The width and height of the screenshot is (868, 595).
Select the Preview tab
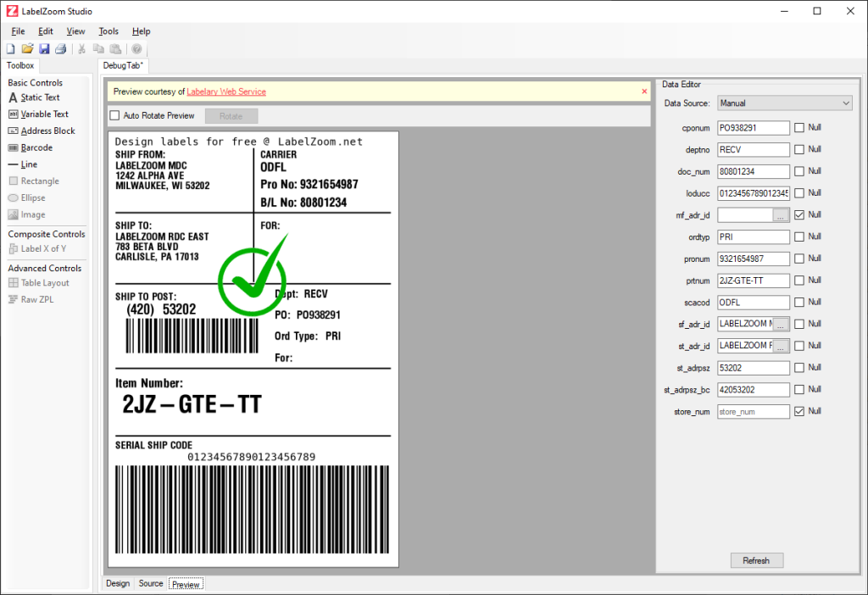[x=186, y=584]
